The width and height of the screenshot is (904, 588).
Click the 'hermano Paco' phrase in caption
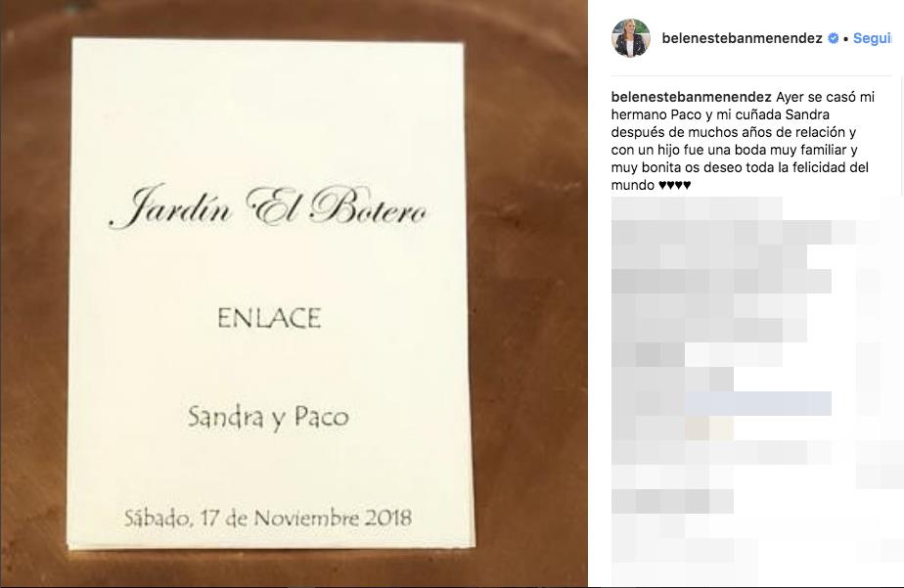click(x=656, y=114)
